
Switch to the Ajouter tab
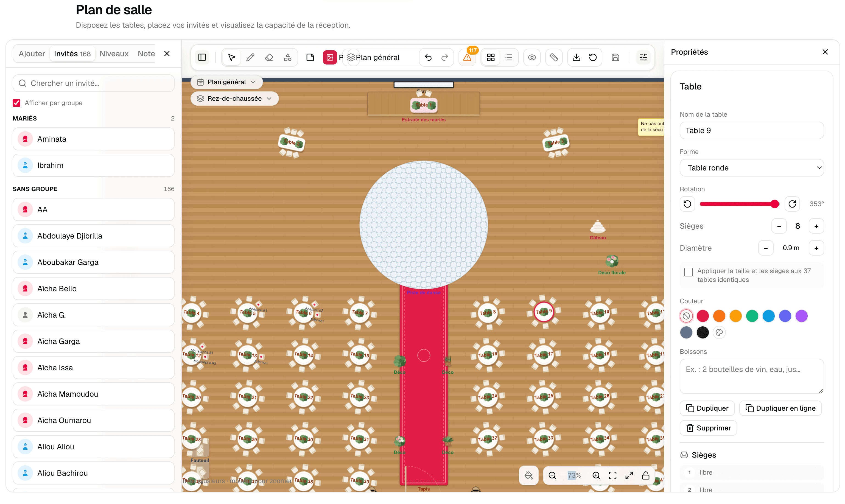32,54
